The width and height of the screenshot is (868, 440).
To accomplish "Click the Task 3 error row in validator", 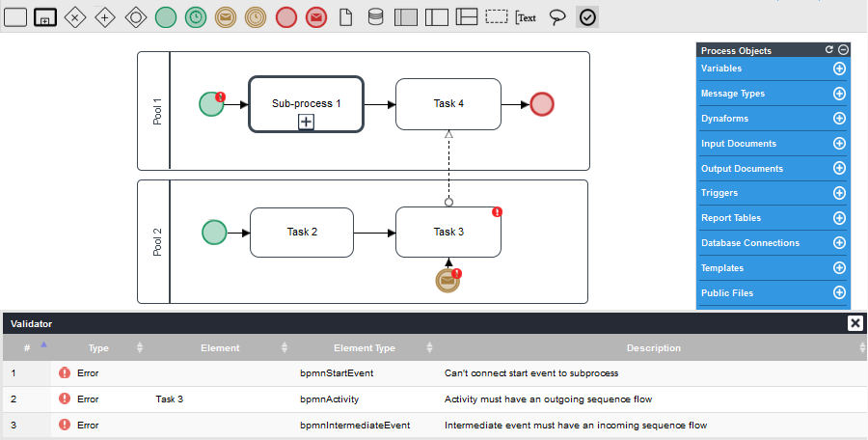I will [434, 399].
